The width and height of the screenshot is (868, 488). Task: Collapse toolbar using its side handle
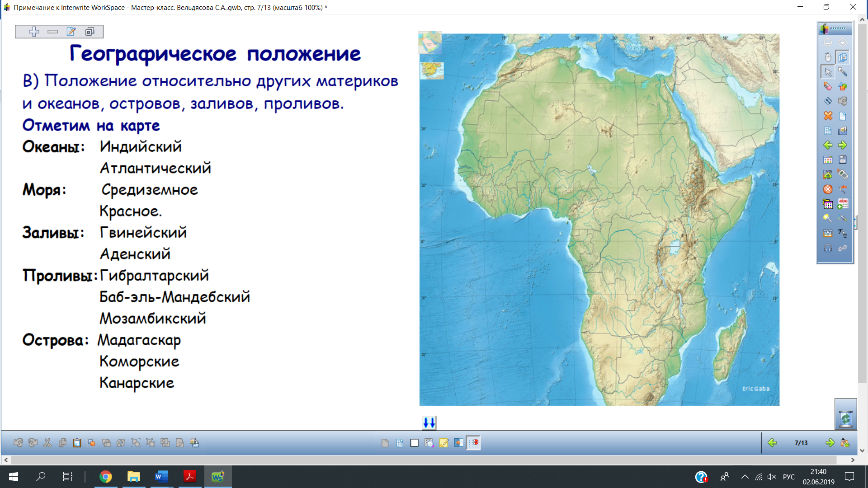click(x=855, y=222)
